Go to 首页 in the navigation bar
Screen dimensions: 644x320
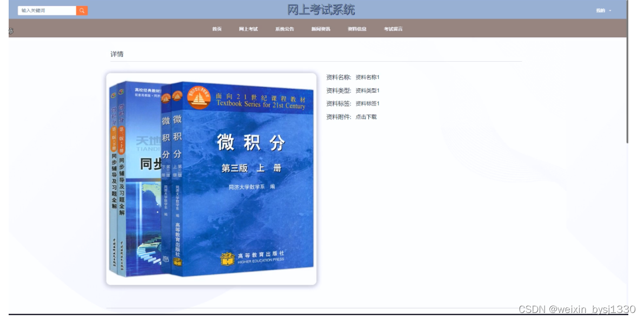pyautogui.click(x=217, y=29)
